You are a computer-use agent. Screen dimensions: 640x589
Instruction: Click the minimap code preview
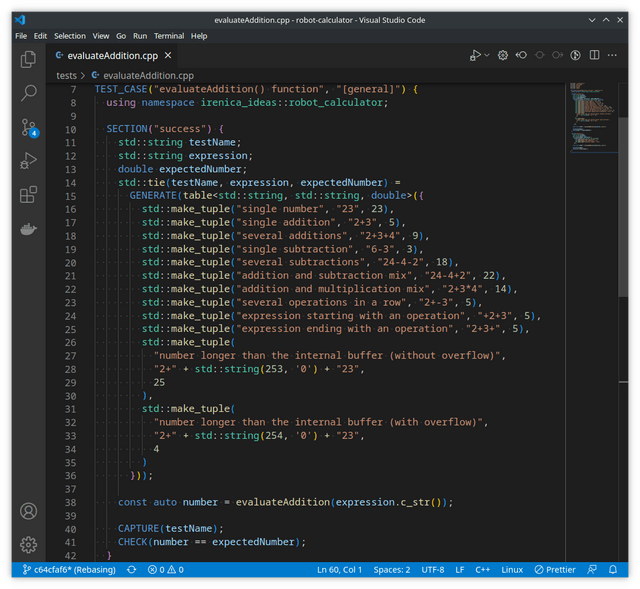pos(591,118)
